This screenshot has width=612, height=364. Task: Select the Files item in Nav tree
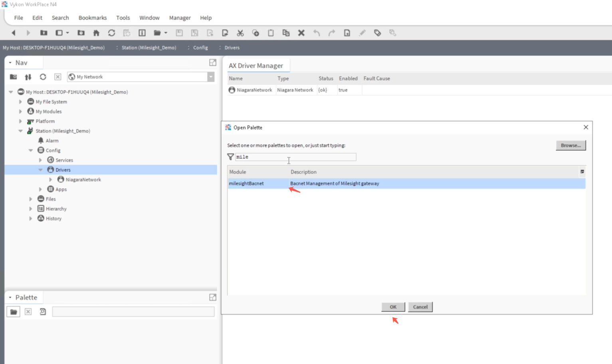(51, 199)
